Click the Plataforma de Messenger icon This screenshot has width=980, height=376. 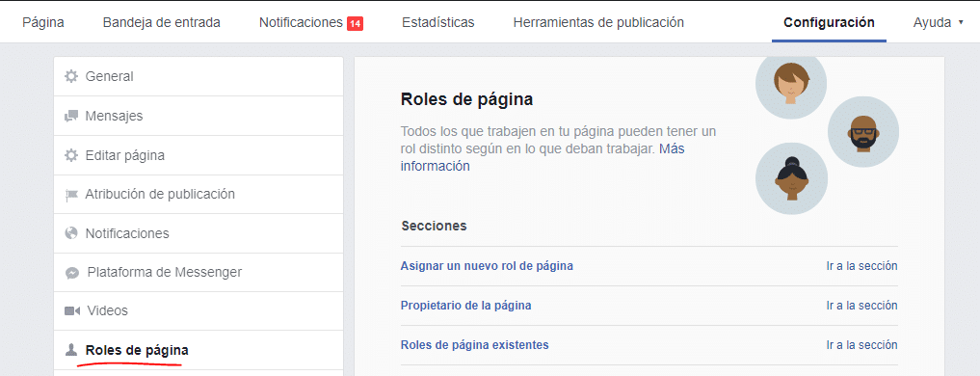(72, 273)
